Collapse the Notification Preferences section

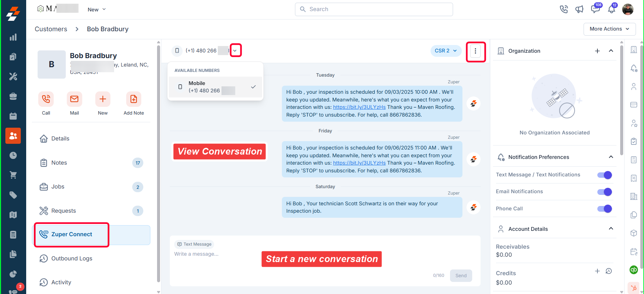coord(611,157)
